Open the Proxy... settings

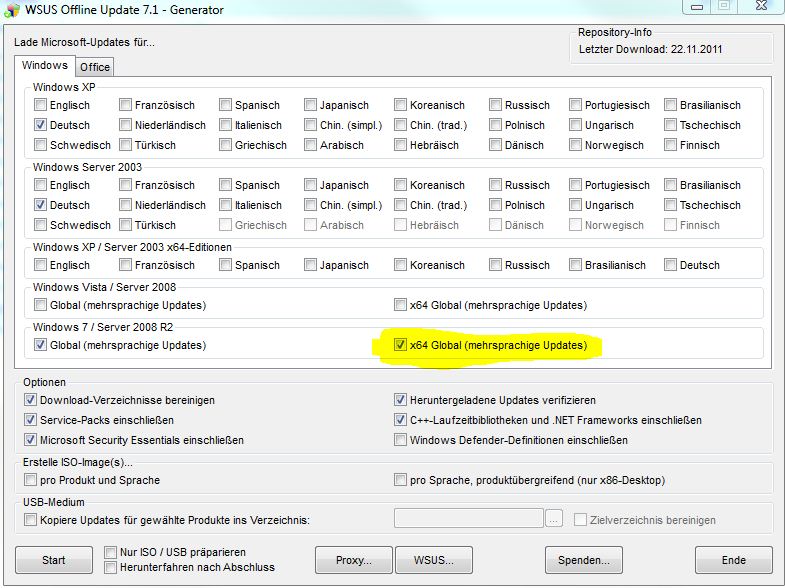click(x=353, y=560)
